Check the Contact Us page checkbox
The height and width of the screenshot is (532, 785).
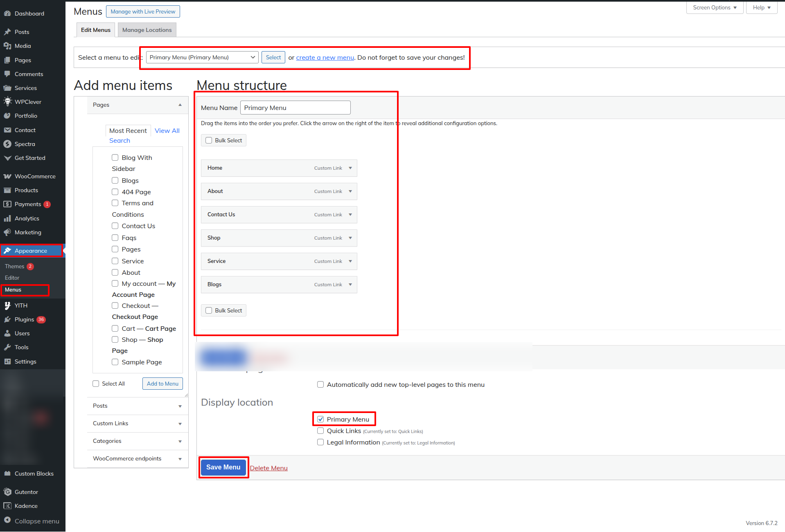(x=115, y=226)
